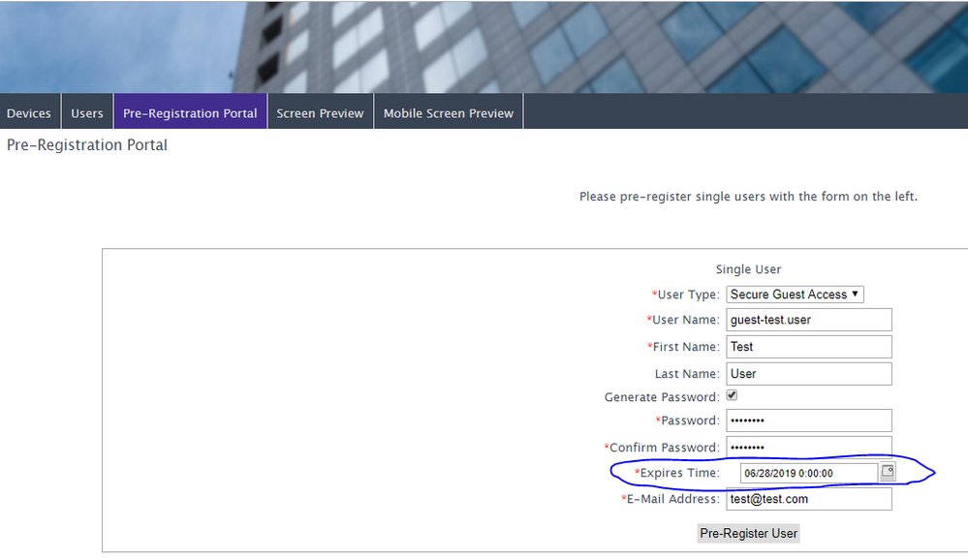Focus the First Name text box
The height and width of the screenshot is (560, 968).
[x=808, y=347]
